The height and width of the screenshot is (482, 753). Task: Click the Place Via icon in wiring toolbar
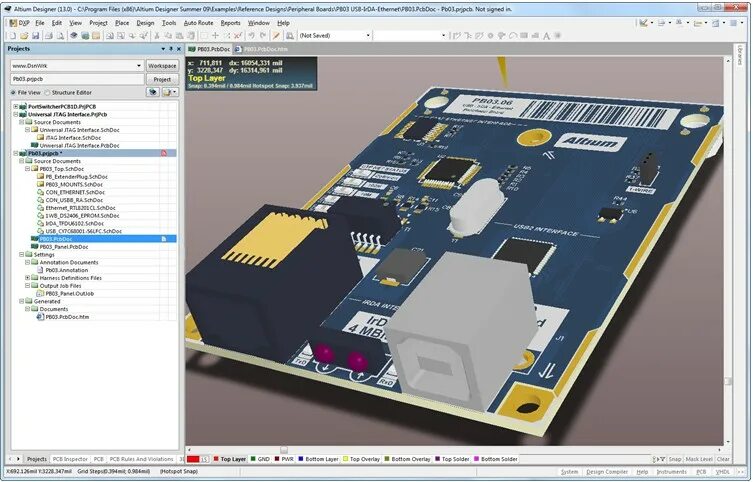point(501,36)
